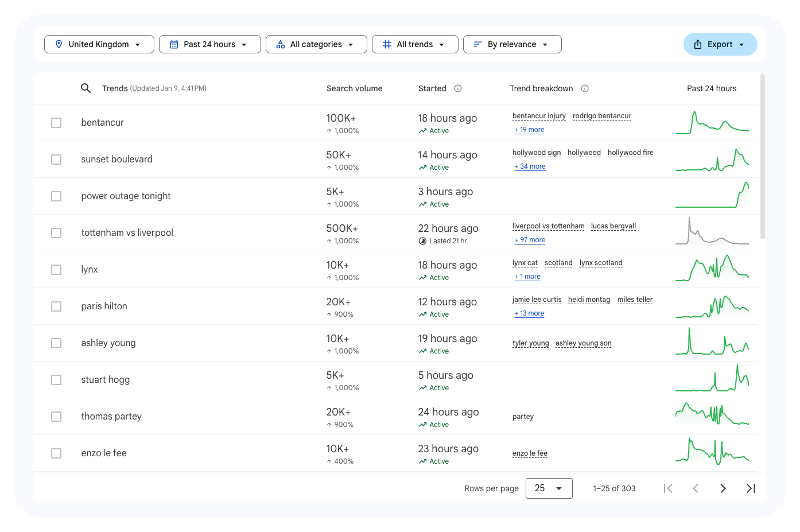Tick the lynx row checkbox
This screenshot has width=800, height=532.
click(x=56, y=270)
